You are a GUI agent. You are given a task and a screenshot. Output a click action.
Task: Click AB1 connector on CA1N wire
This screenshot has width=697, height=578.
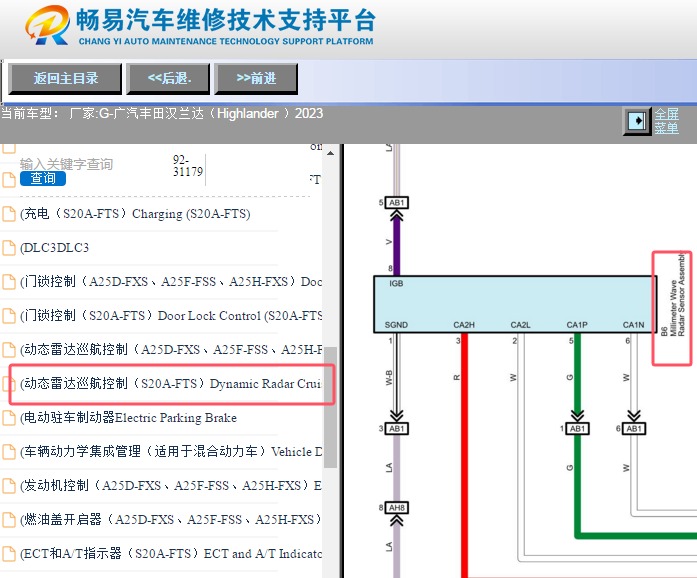[x=634, y=429]
